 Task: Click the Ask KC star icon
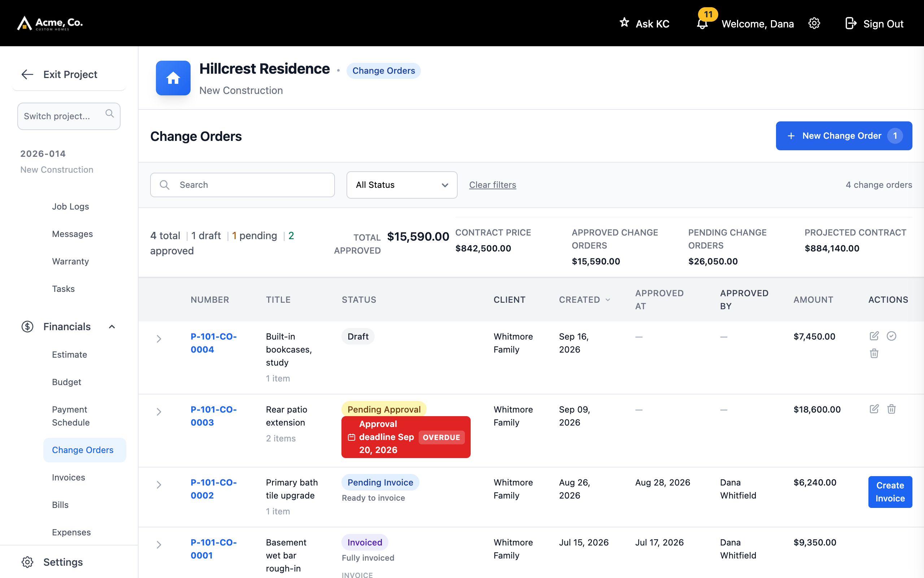[624, 22]
